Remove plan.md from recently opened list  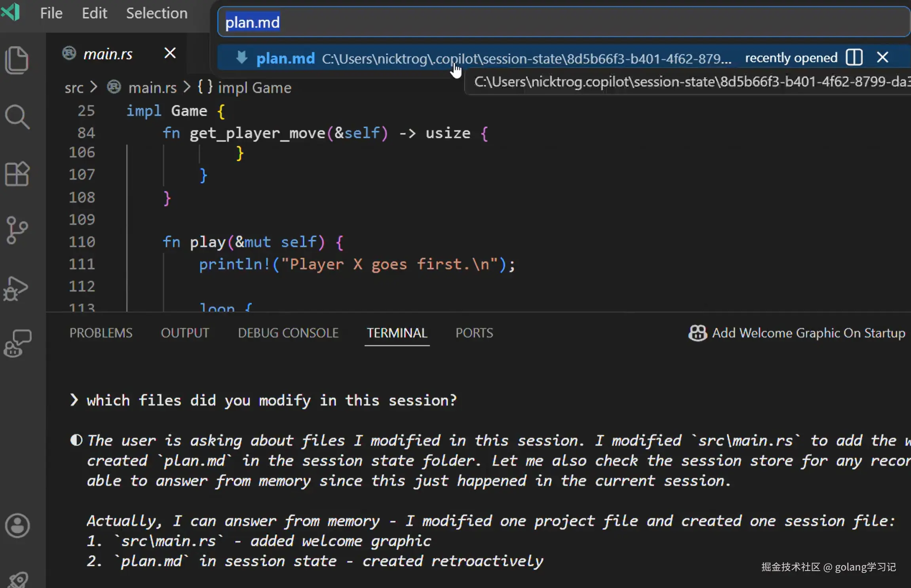point(883,58)
